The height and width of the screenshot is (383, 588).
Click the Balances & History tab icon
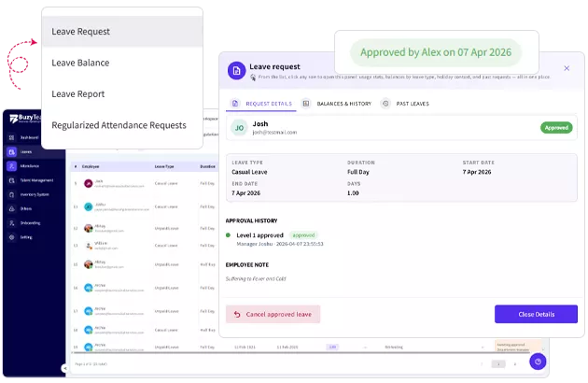click(306, 104)
